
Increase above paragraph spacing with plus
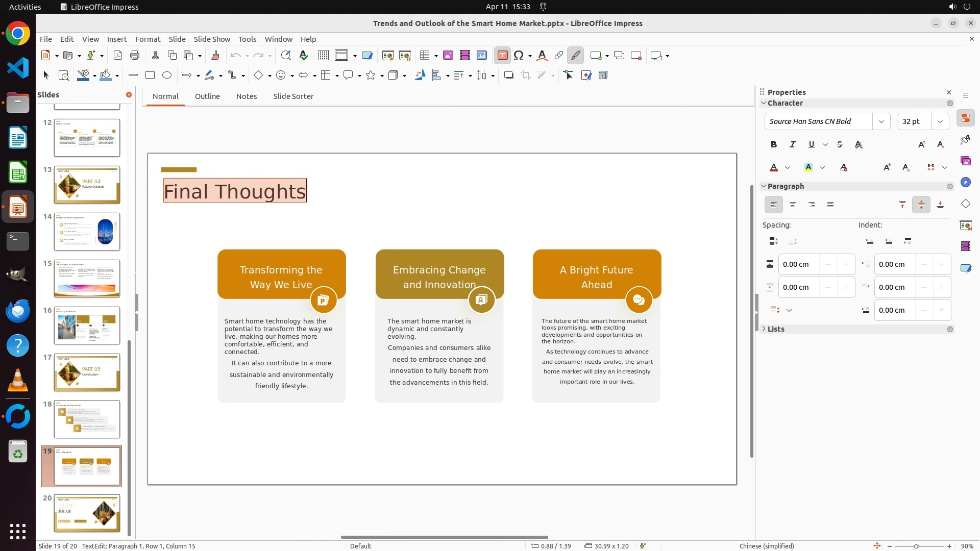pyautogui.click(x=846, y=264)
